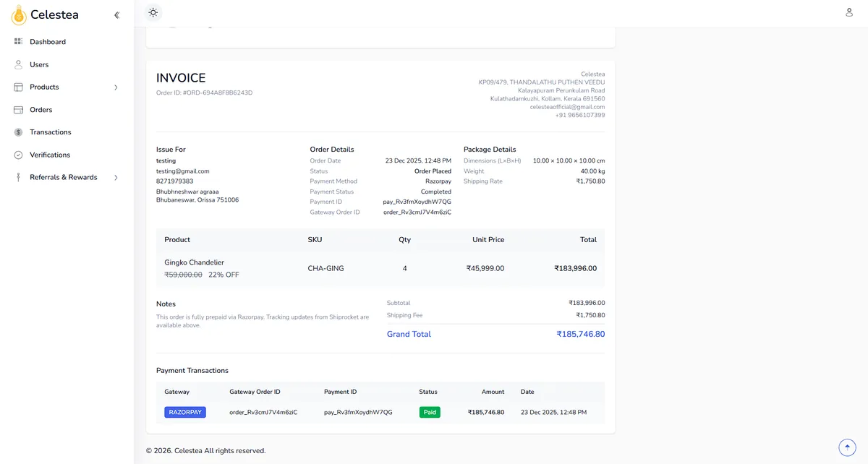Jump to top with arrow-up button
This screenshot has width=868, height=464.
847,447
